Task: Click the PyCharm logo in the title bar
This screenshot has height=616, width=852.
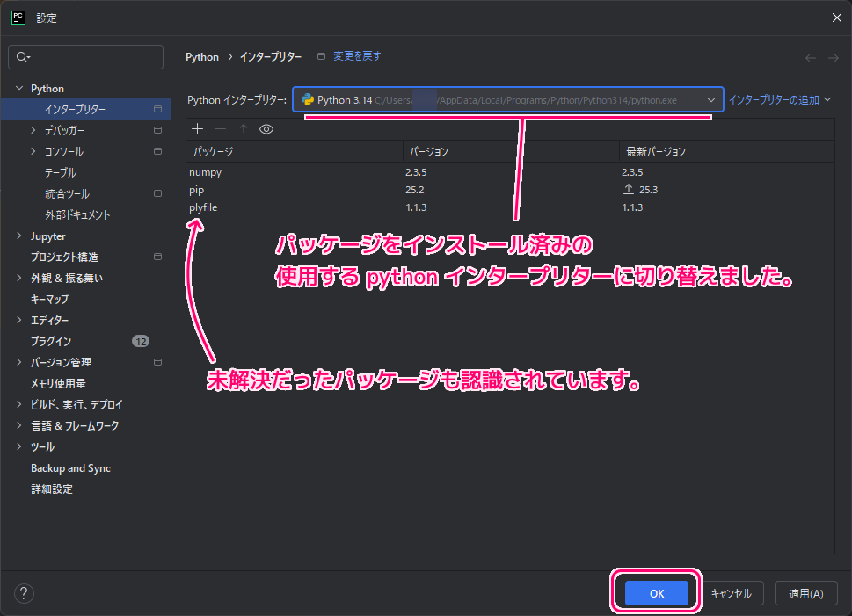Action: tap(18, 17)
